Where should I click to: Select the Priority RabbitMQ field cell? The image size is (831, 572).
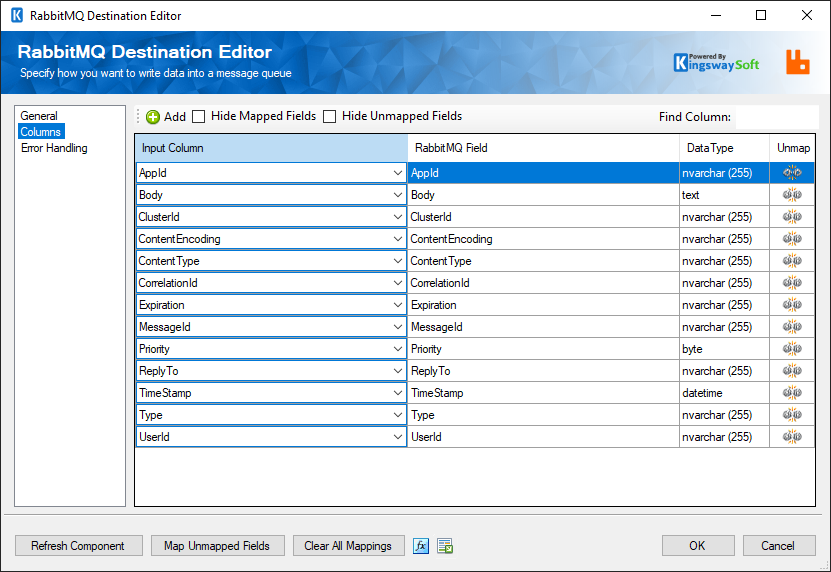click(544, 349)
